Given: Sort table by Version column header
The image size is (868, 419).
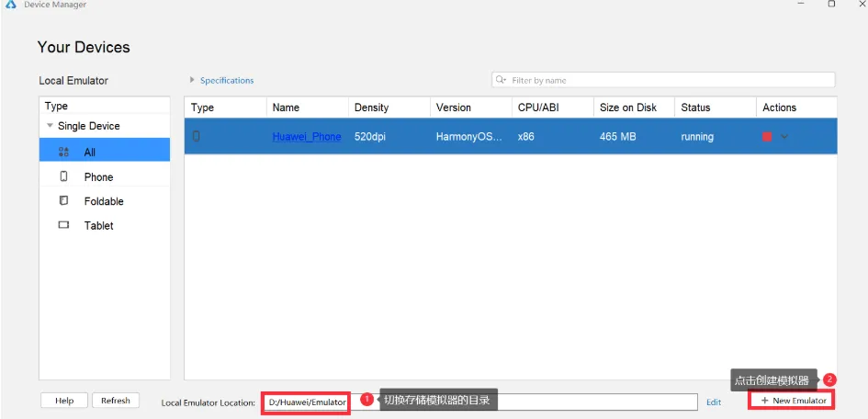Looking at the screenshot, I should (471, 108).
